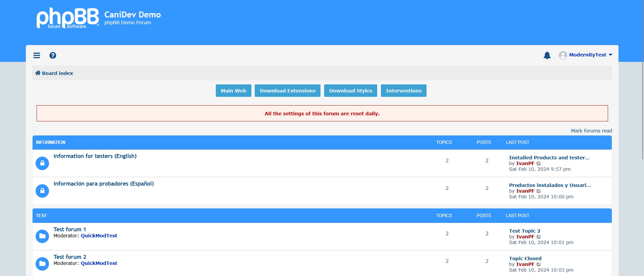Screen dimensions: 644x276
Task: Click the Download Styles button
Action: point(351,91)
